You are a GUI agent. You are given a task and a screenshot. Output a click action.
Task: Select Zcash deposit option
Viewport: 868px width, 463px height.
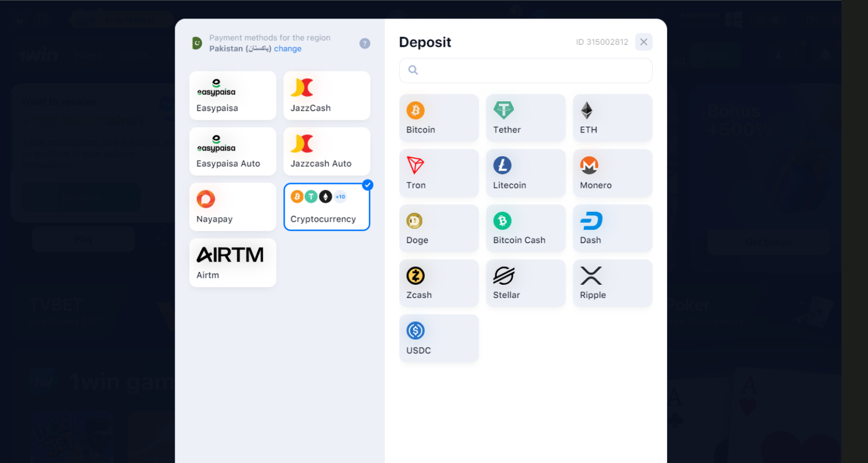[x=439, y=283]
